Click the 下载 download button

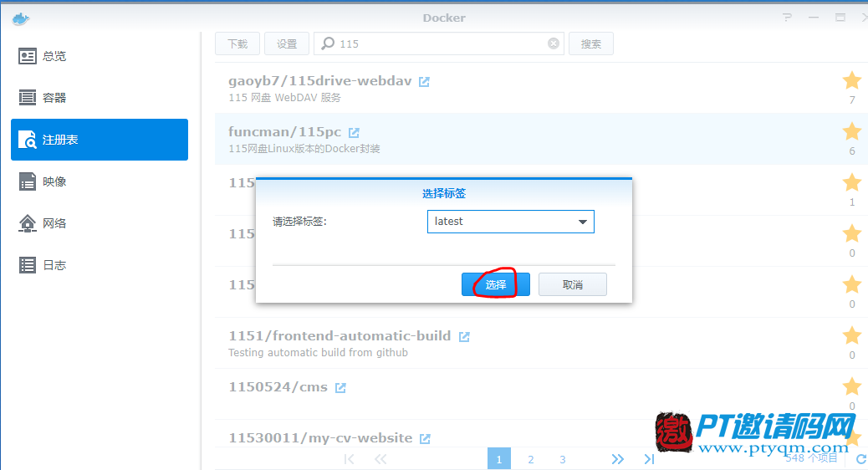click(237, 43)
